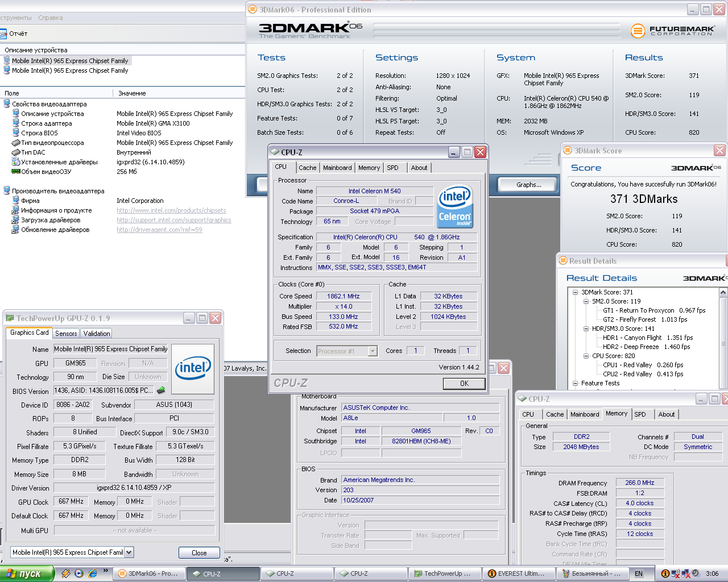This screenshot has width=728, height=582.
Task: Switch to the Sensors tab in GPU-Z
Action: tap(66, 334)
